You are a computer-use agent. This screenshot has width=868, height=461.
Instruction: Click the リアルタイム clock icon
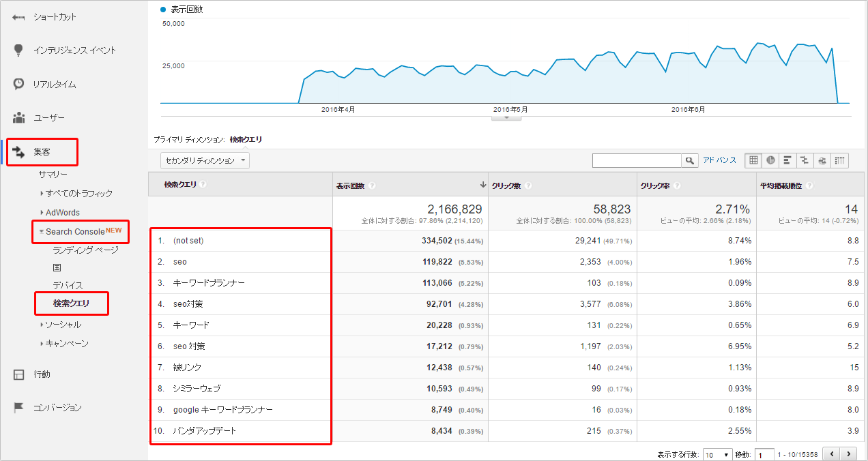[19, 84]
